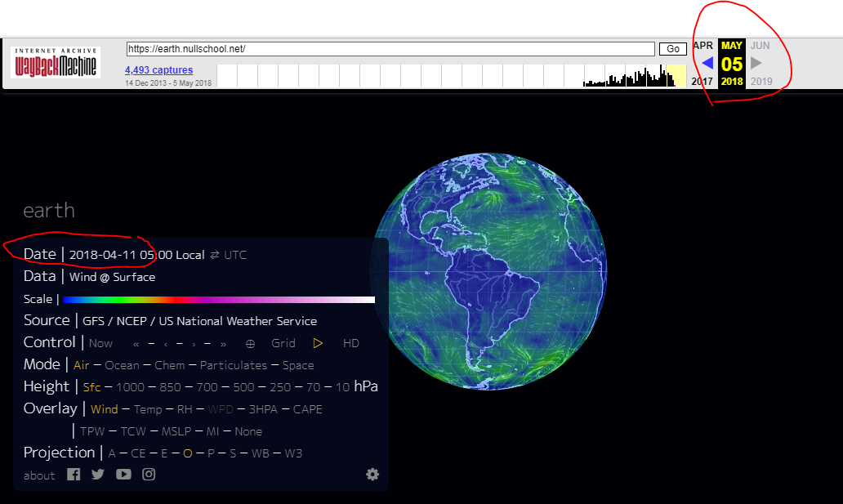Click the YouTube icon
The height and width of the screenshot is (504, 843).
point(123,475)
